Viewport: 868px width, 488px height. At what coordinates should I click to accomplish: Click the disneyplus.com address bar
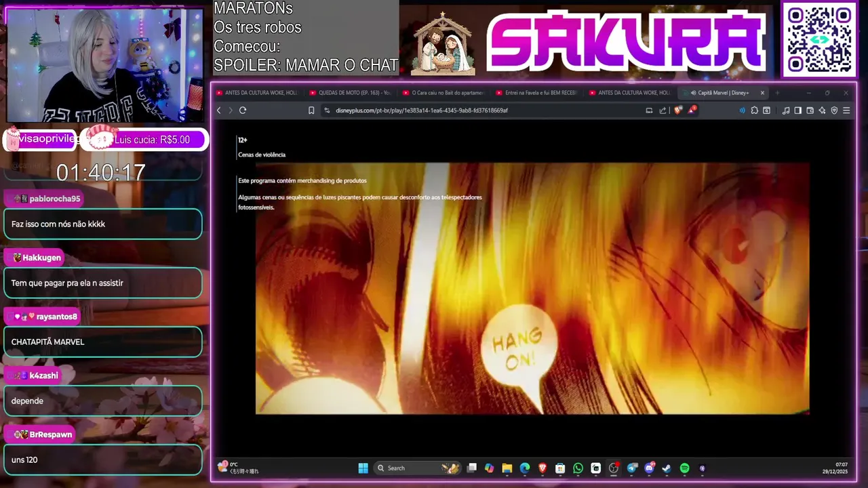click(481, 110)
